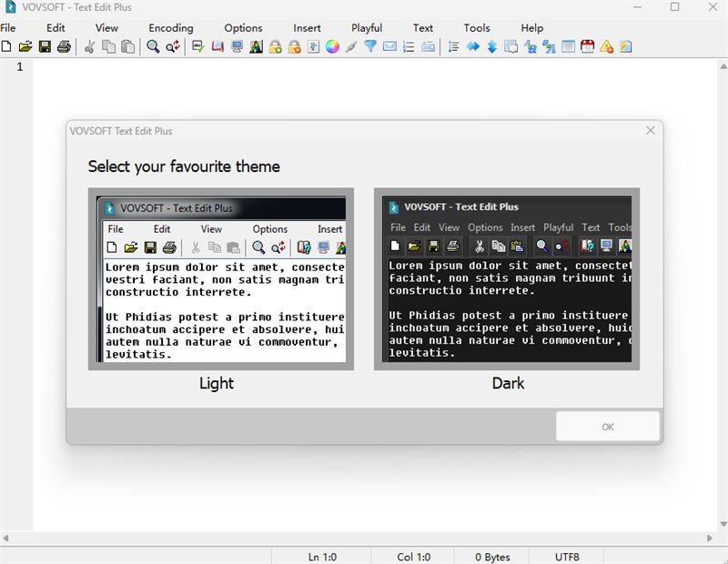Image resolution: width=728 pixels, height=564 pixels.
Task: Click the red book with magnifier icon
Action: (217, 46)
